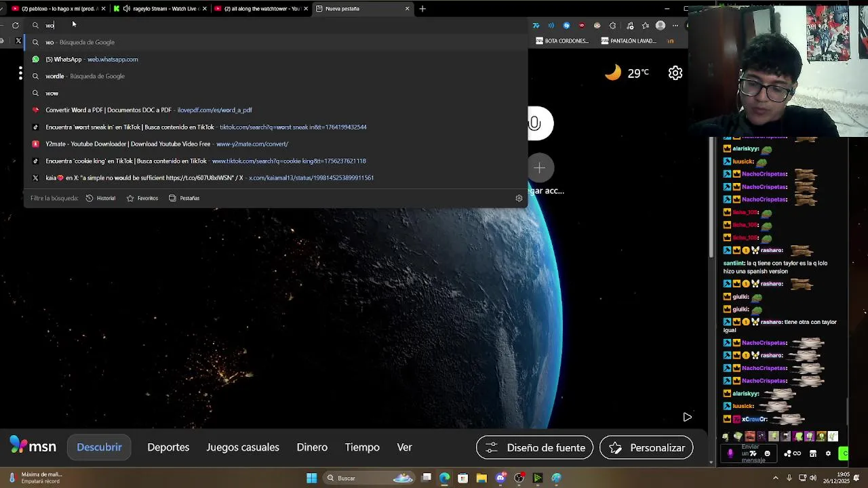Filter the search by Pestañas

tap(184, 198)
